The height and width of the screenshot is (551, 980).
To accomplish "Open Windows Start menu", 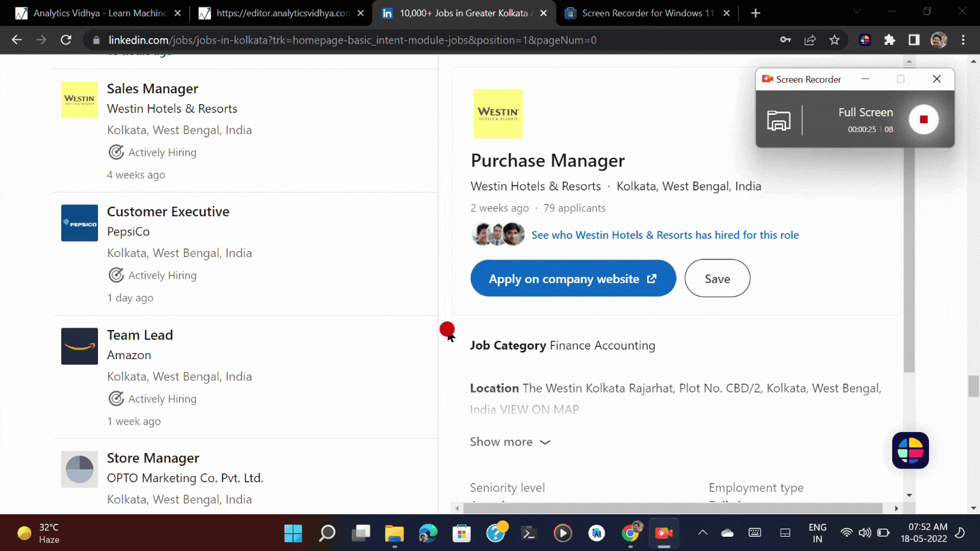I will pyautogui.click(x=293, y=533).
